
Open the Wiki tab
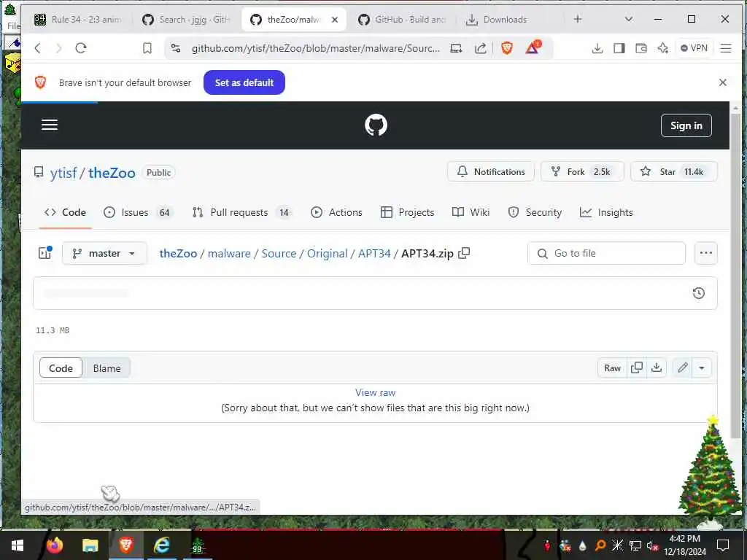[x=471, y=212]
